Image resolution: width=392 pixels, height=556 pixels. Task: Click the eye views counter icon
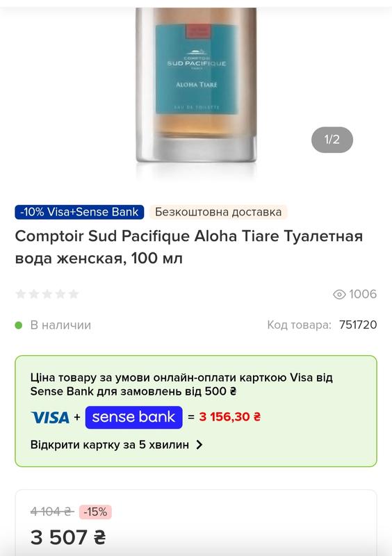click(x=339, y=294)
